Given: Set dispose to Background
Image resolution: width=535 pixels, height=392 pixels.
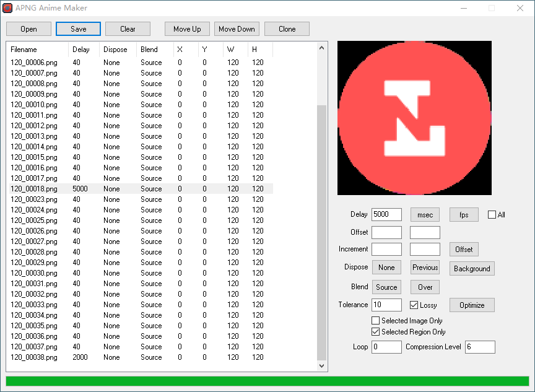Looking at the screenshot, I should coord(472,269).
